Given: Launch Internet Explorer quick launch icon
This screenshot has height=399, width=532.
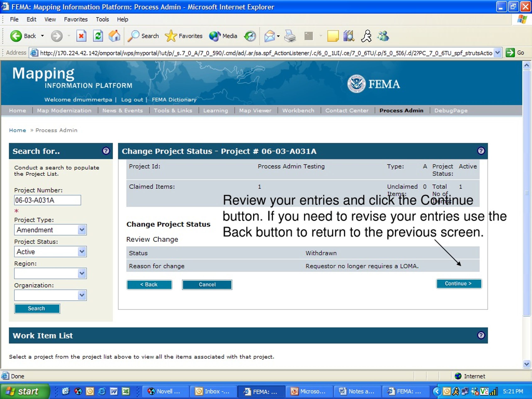Looking at the screenshot, I should point(102,391).
